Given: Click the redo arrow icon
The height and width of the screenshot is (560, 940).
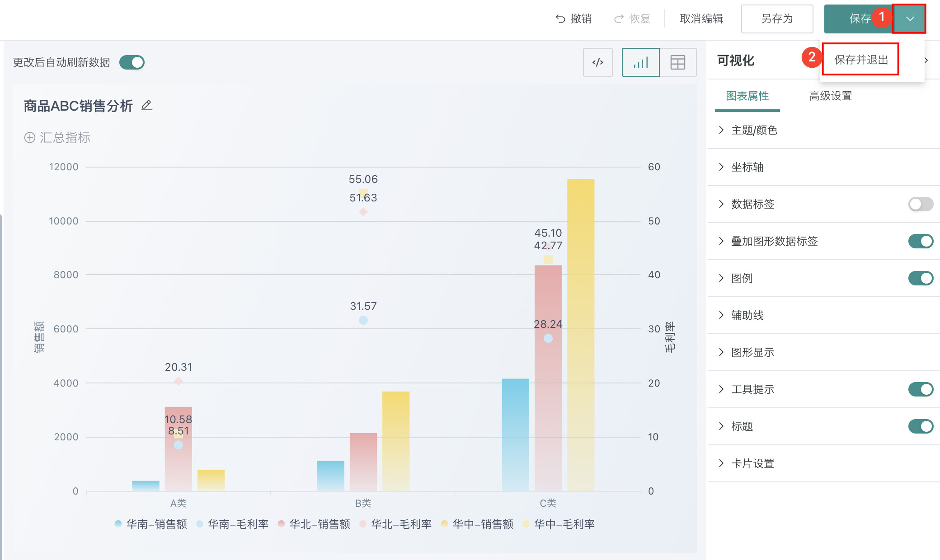Looking at the screenshot, I should (x=619, y=19).
